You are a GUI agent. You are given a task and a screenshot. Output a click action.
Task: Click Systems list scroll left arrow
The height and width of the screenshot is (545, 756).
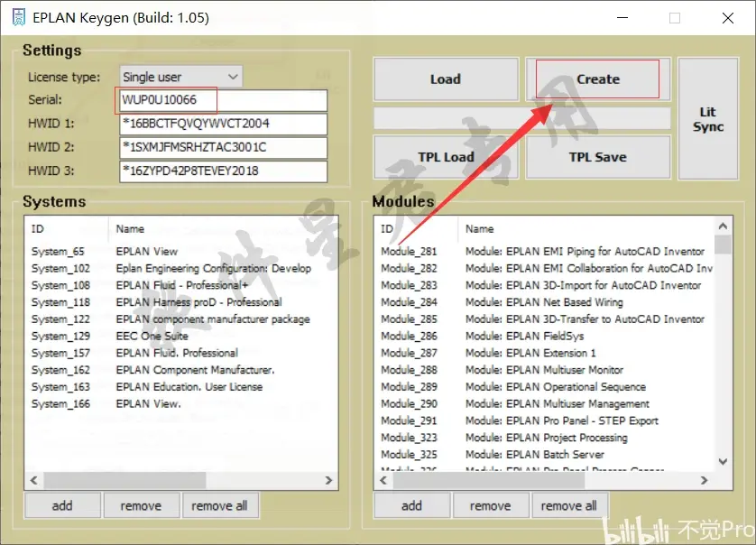33,480
